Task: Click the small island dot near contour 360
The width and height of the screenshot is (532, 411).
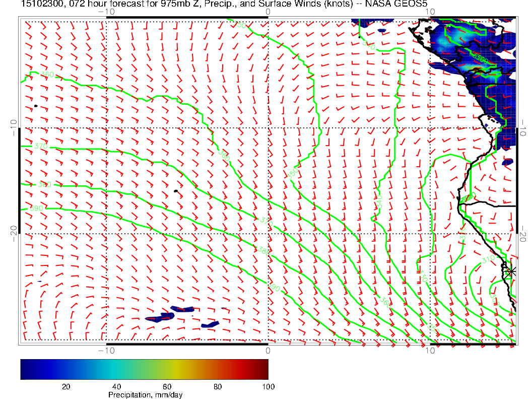Action: click(x=36, y=106)
